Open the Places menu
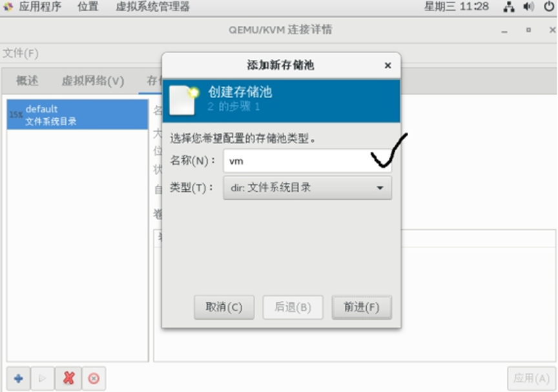Screen dimensions: 558x392 [88, 6]
